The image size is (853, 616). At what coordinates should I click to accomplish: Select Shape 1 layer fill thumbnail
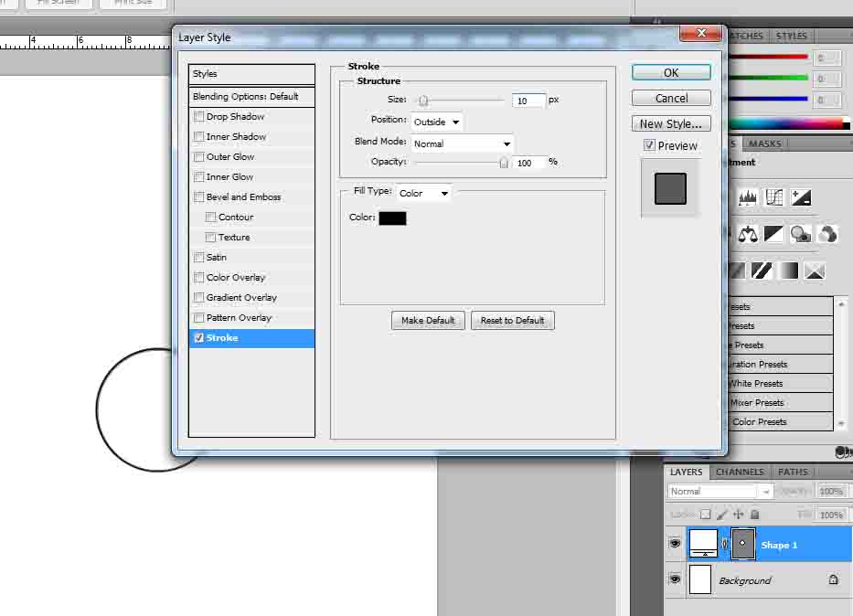703,544
